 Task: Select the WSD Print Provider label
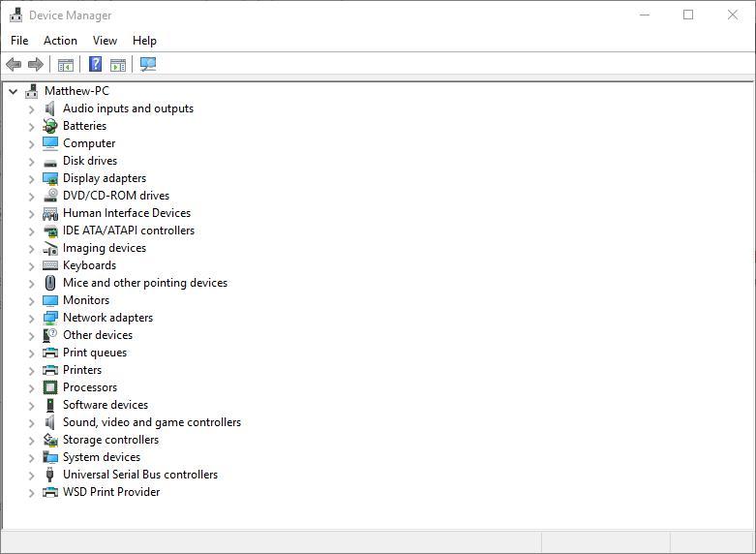point(111,492)
